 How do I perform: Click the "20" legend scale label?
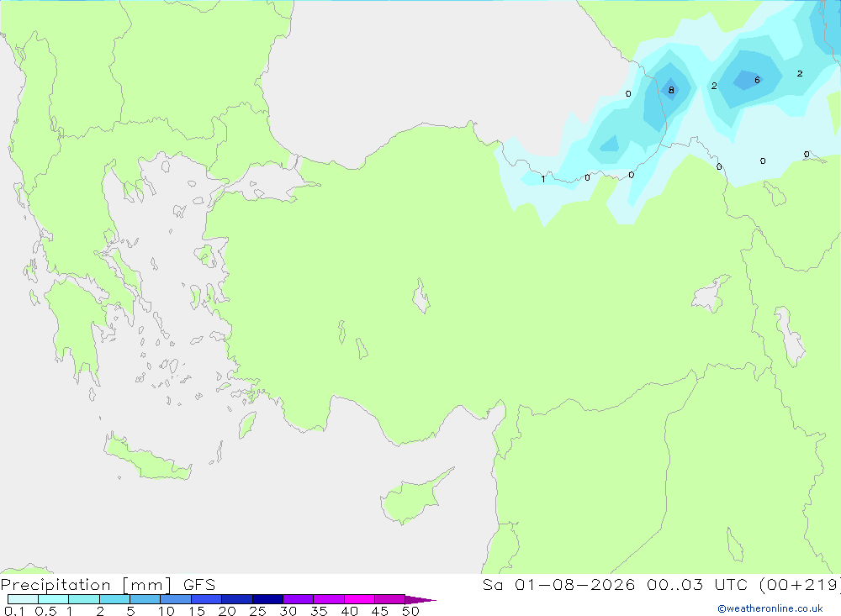coord(227,611)
